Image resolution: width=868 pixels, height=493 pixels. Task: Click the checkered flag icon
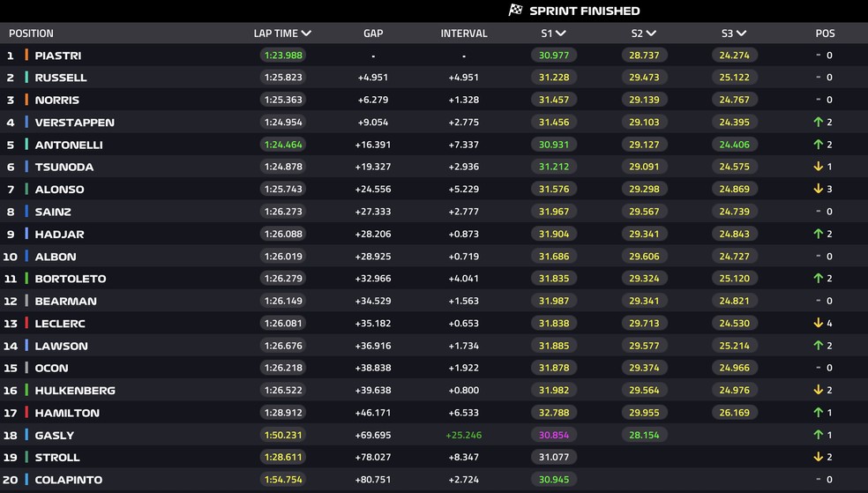point(516,11)
